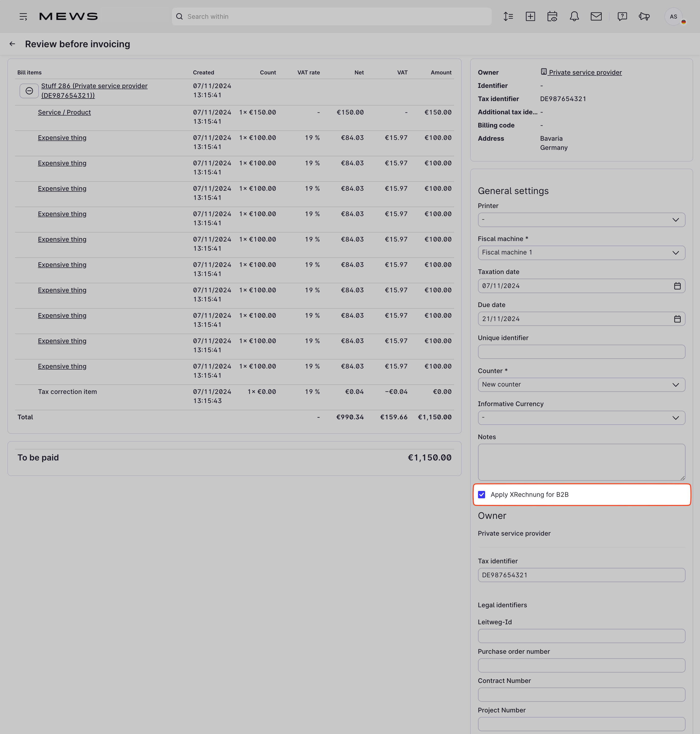Click the Unique identifier field

pos(581,352)
